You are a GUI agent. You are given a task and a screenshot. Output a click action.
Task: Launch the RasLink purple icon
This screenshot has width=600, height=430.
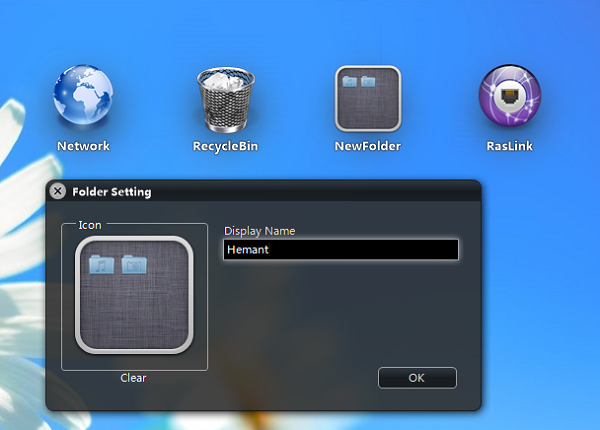(511, 98)
